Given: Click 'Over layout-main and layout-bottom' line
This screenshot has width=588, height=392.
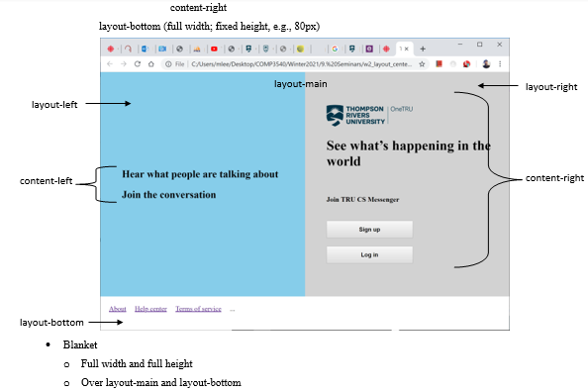Looking at the screenshot, I should 161,383.
